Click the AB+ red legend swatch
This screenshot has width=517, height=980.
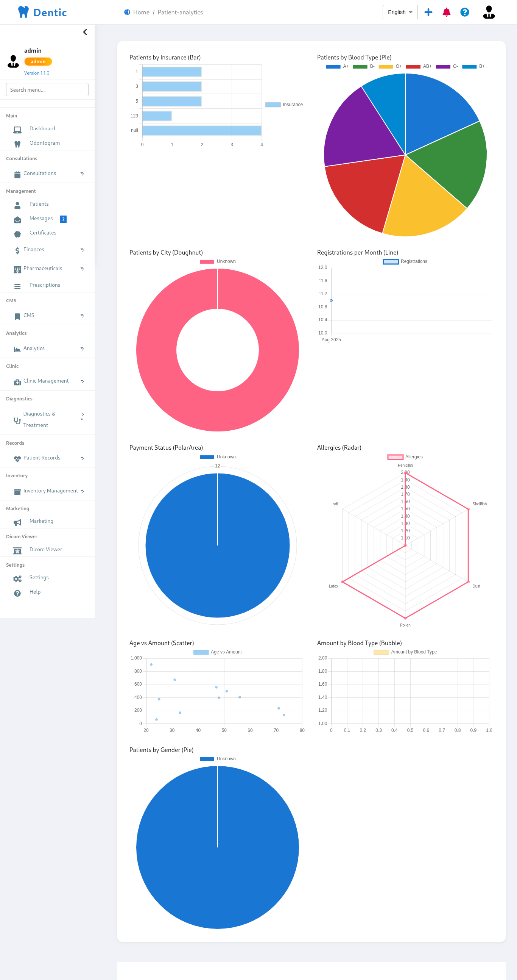(413, 67)
